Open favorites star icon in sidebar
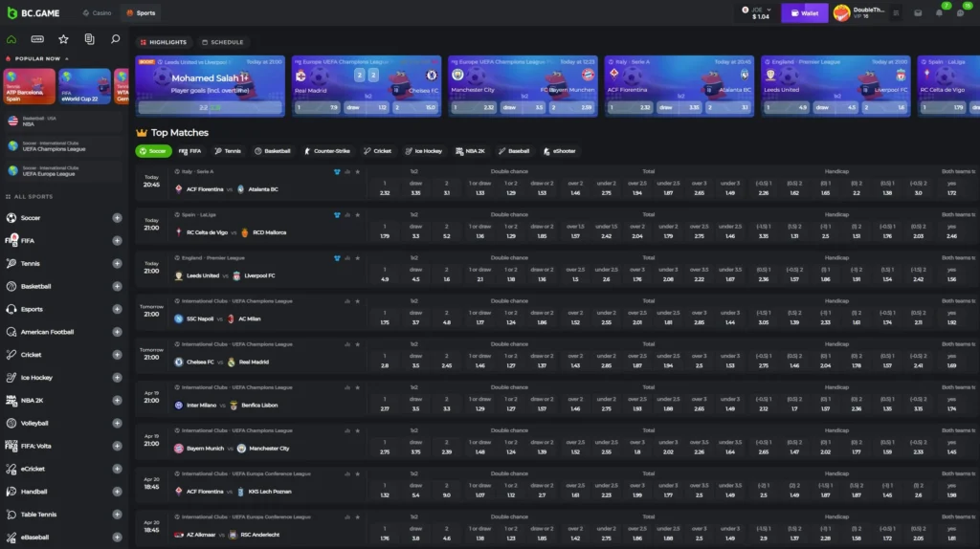 coord(63,39)
